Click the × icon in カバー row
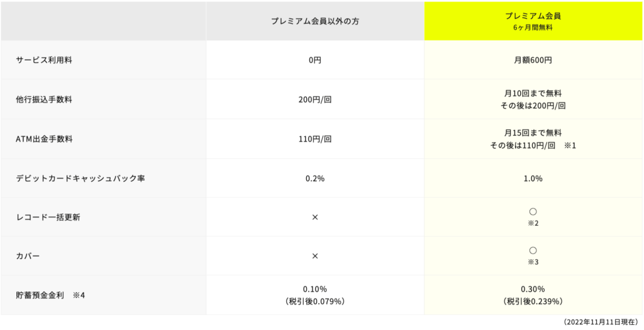Screen dimensions: 644x330 pos(315,256)
